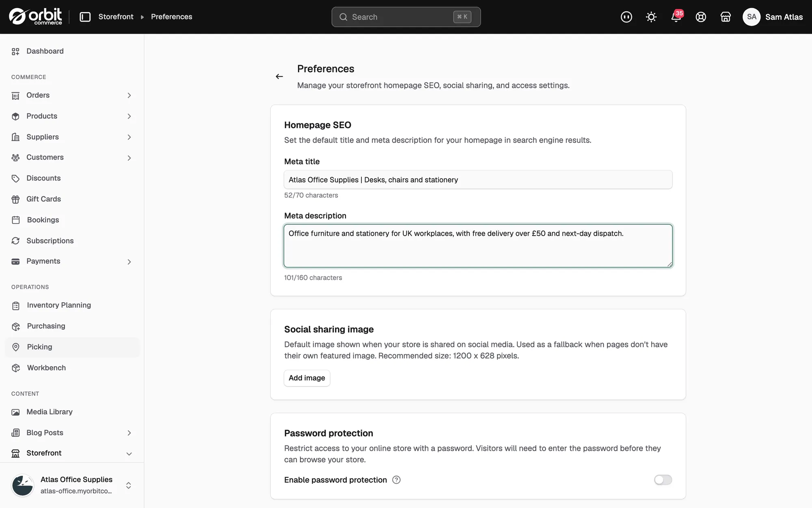Click the back arrow beside Preferences
812x508 pixels.
coord(279,76)
